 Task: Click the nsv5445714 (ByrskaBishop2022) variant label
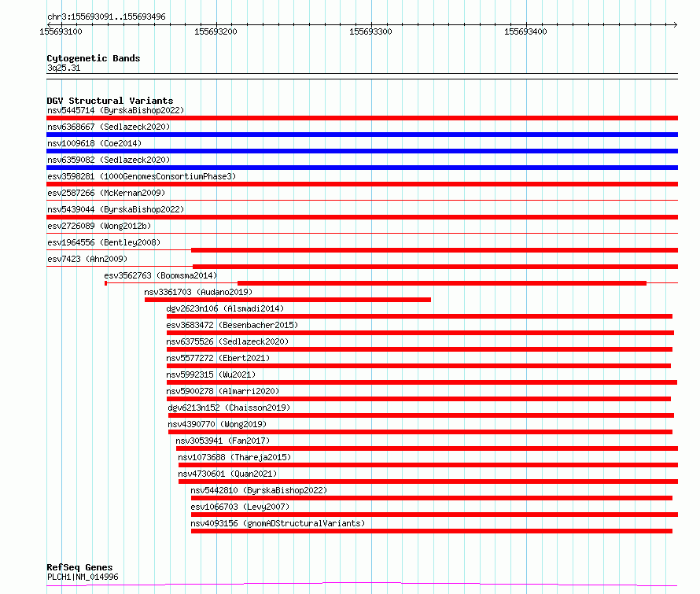pos(116,110)
